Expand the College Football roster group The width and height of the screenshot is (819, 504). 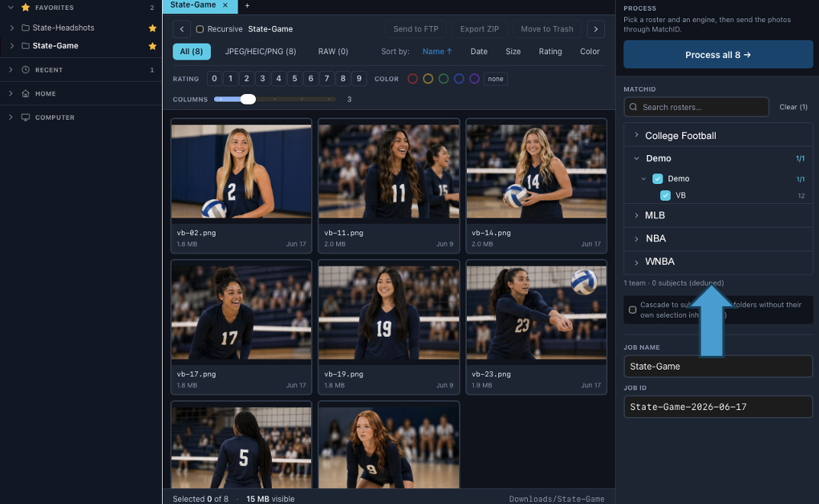[636, 135]
